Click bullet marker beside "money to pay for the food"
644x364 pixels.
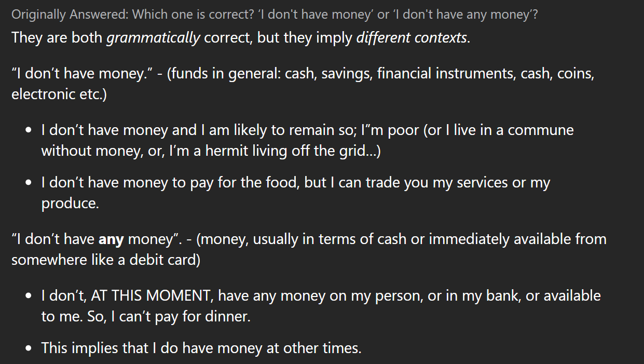point(29,183)
